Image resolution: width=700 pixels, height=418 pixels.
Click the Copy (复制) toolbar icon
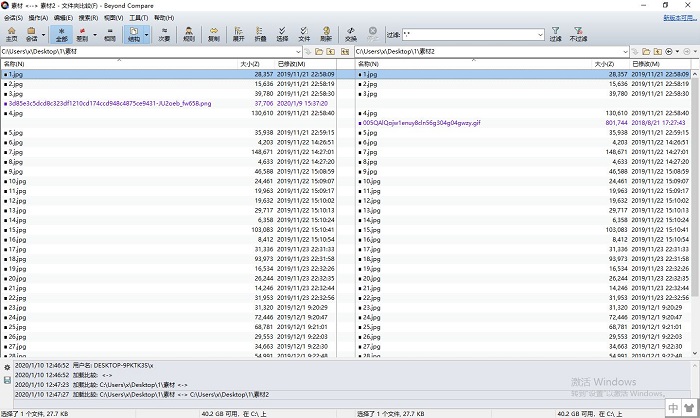(214, 34)
